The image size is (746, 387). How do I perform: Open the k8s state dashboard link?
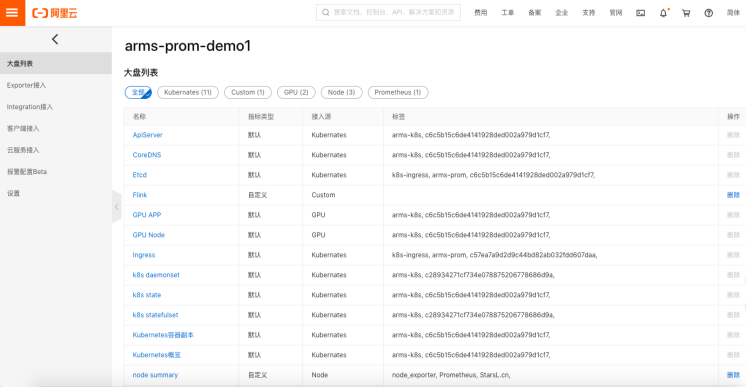coord(147,295)
